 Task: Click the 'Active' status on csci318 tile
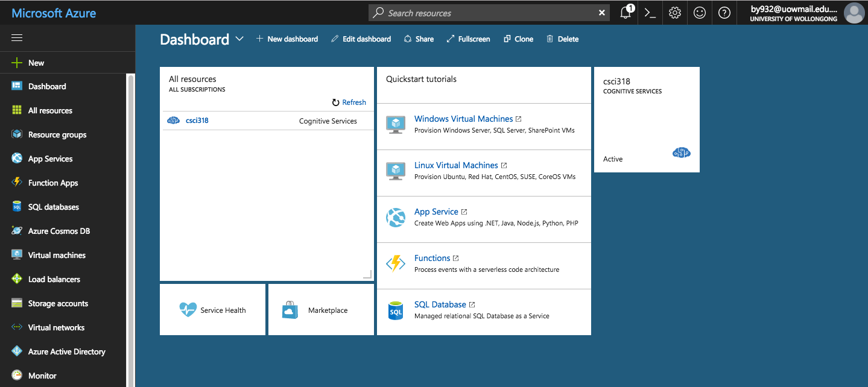(613, 159)
